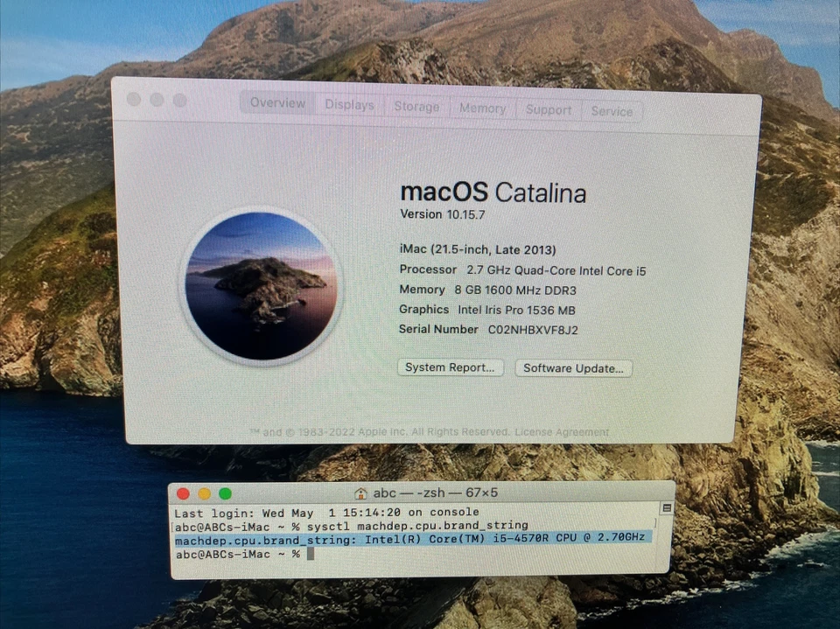Select the Memory tab
The height and width of the screenshot is (629, 840).
point(482,108)
